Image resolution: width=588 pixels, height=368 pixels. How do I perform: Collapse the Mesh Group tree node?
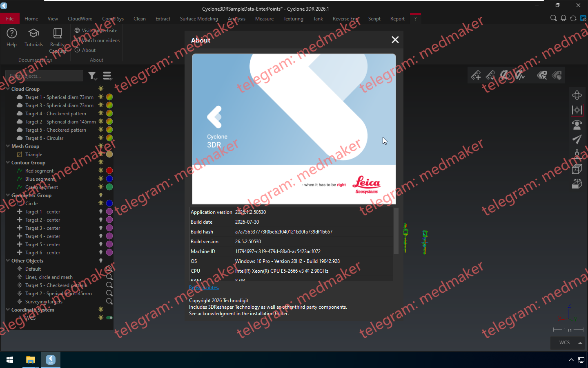tap(8, 146)
